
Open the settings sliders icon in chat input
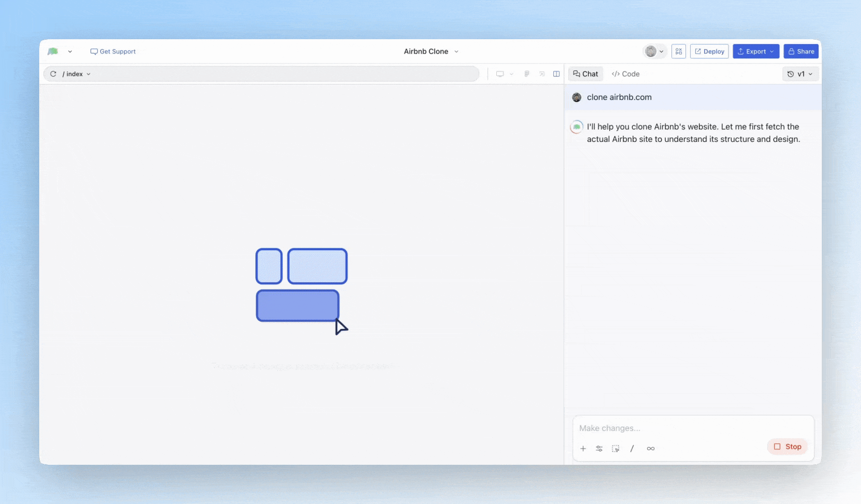599,448
